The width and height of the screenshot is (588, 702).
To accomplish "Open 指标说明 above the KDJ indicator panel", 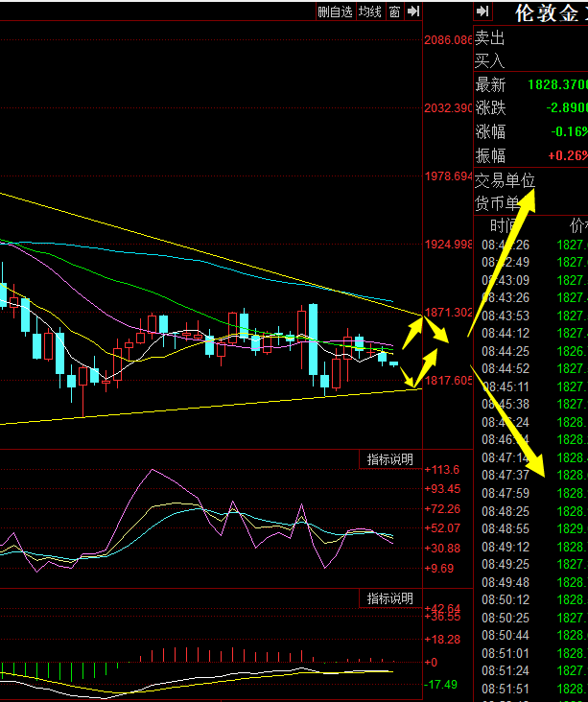I will 390,459.
